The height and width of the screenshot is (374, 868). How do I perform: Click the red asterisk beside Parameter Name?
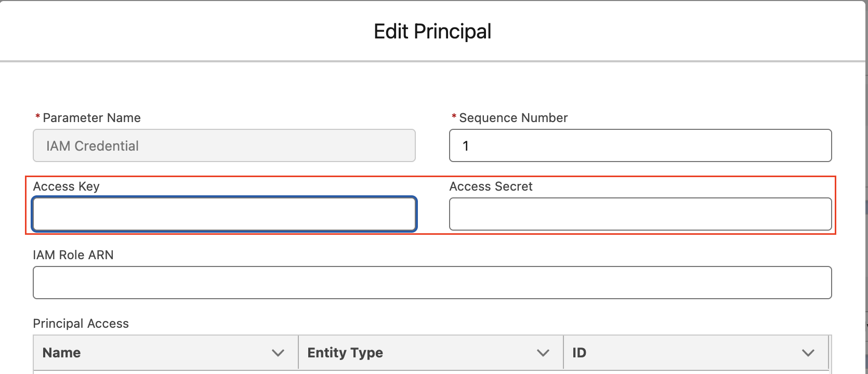click(x=37, y=116)
